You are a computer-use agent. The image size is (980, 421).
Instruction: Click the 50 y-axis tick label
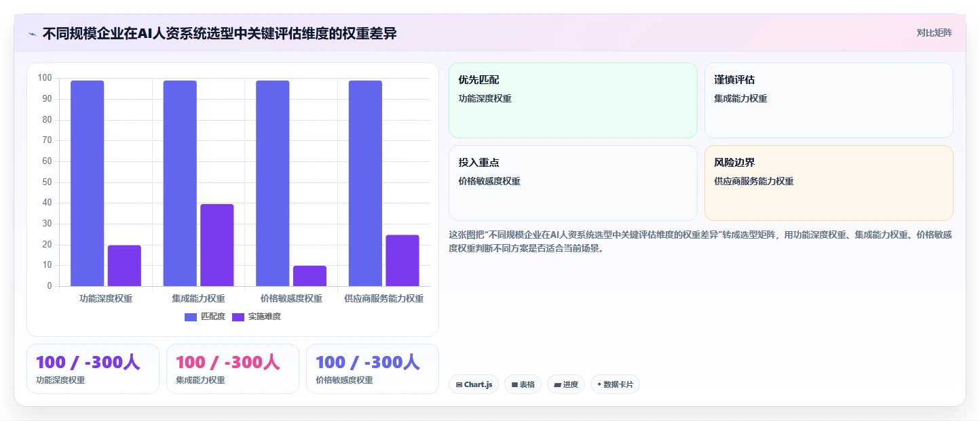pos(47,182)
